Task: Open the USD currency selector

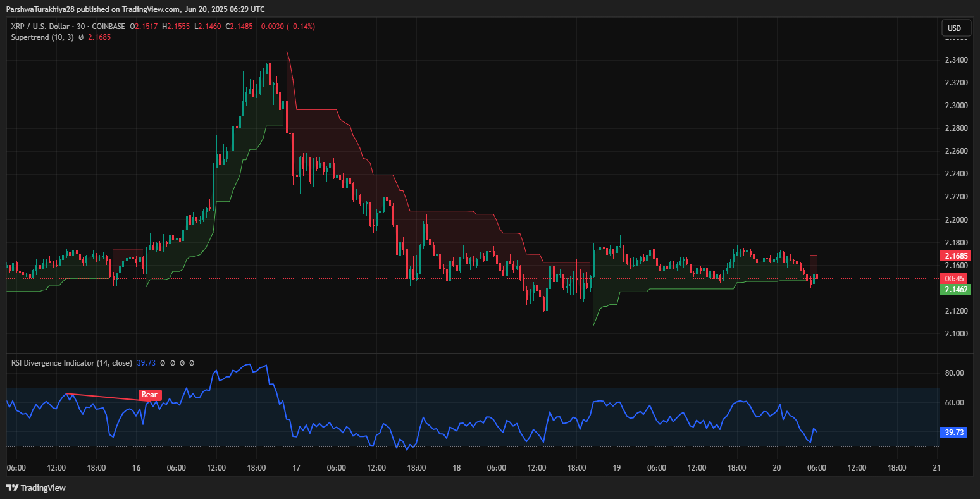Action: (x=954, y=28)
